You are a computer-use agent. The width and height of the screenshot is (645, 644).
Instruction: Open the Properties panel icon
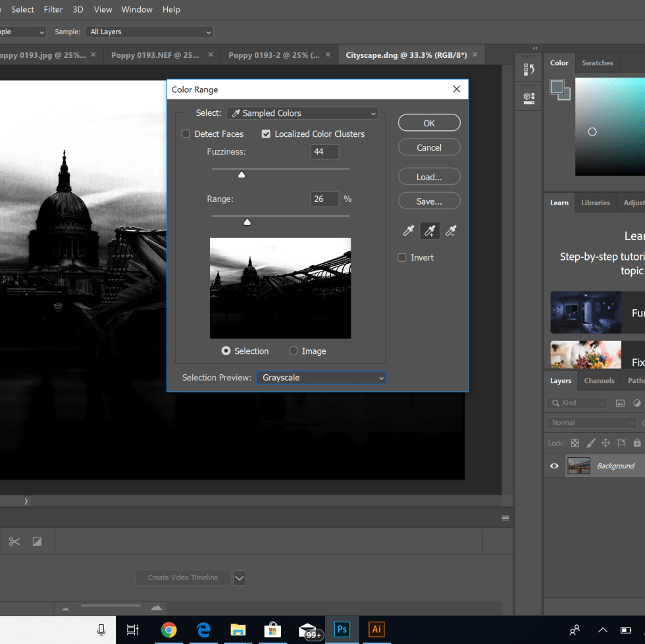[529, 97]
